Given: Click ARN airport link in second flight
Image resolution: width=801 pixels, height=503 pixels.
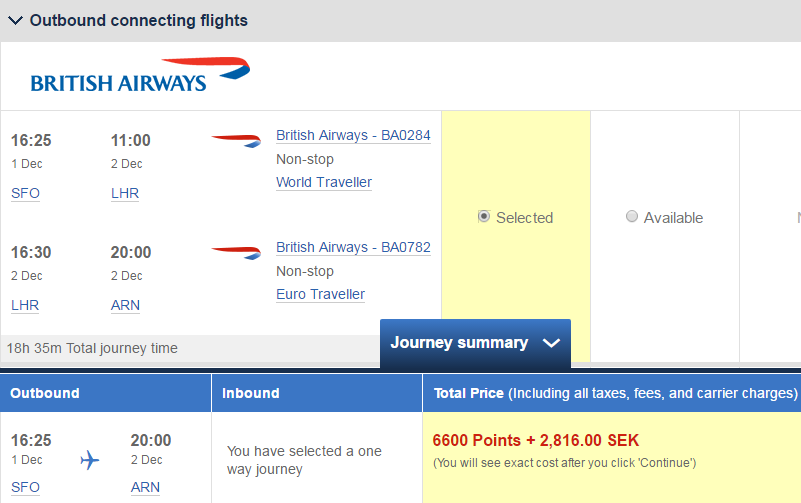Looking at the screenshot, I should pyautogui.click(x=125, y=305).
